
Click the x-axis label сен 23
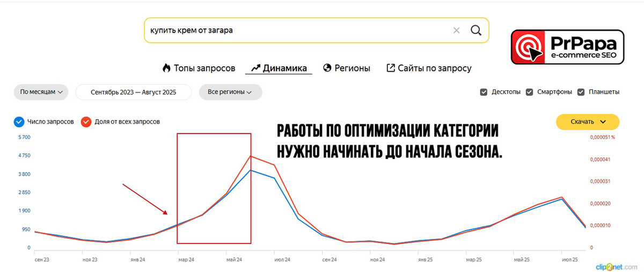pyautogui.click(x=42, y=259)
